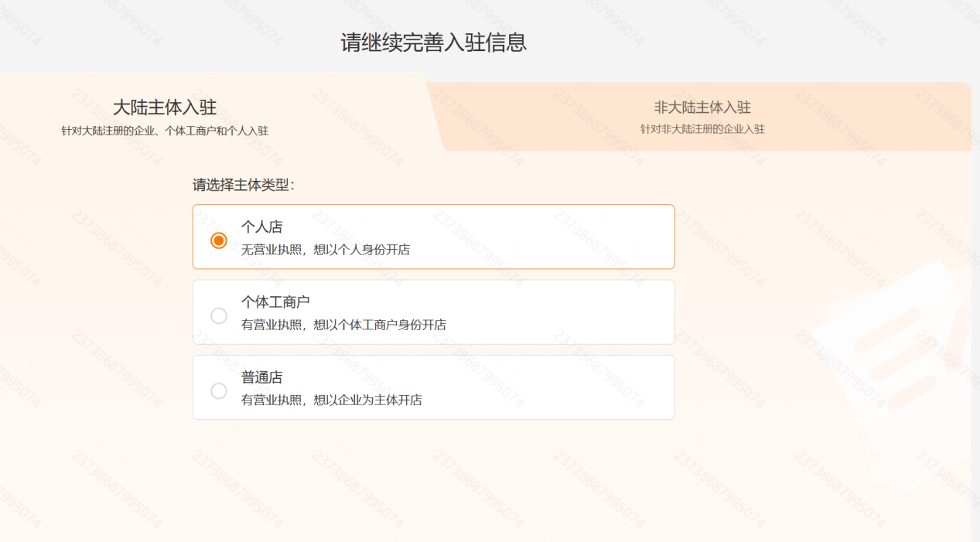Switch to the 非大陆主体入驻 tab
This screenshot has height=542, width=980.
702,107
